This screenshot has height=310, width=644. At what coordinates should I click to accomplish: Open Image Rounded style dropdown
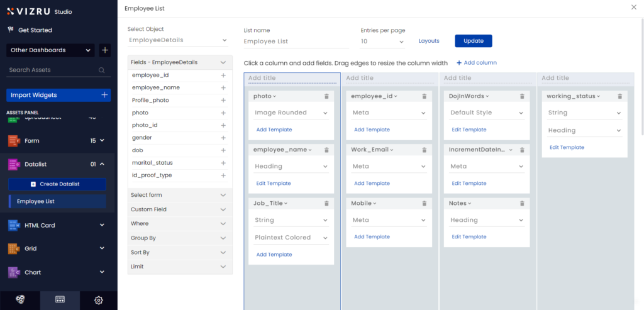pos(291,113)
